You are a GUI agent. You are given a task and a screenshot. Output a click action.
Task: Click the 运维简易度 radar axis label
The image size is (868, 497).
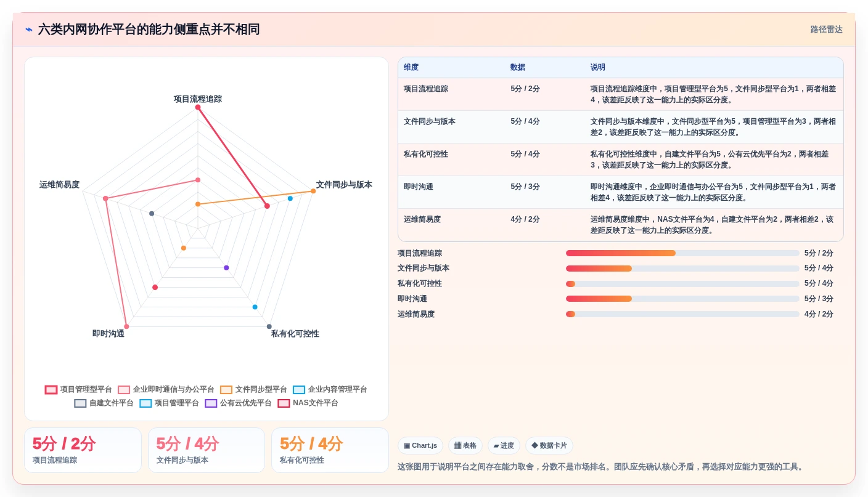click(x=59, y=185)
